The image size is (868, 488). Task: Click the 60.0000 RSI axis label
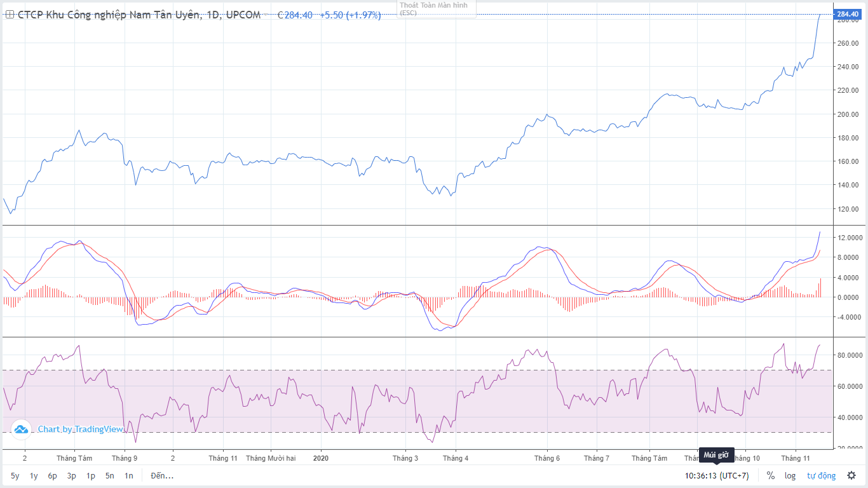[850, 386]
